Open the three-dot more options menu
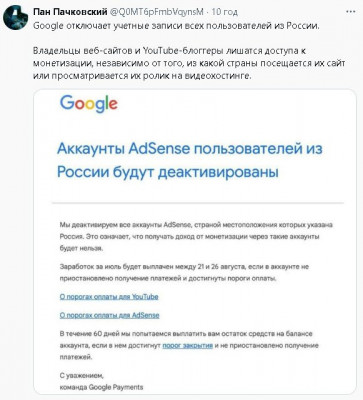The width and height of the screenshot is (363, 400). point(350,12)
